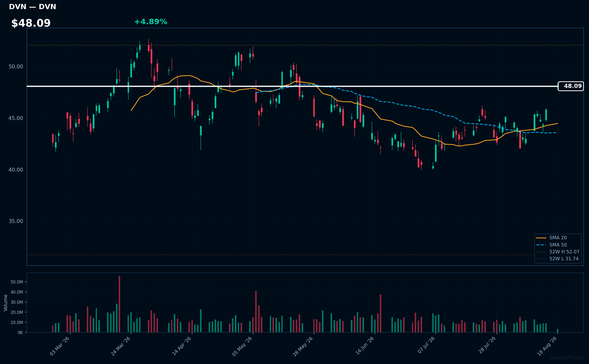Click the 26 May '26 date label
This screenshot has height=364, width=589.
303,346
